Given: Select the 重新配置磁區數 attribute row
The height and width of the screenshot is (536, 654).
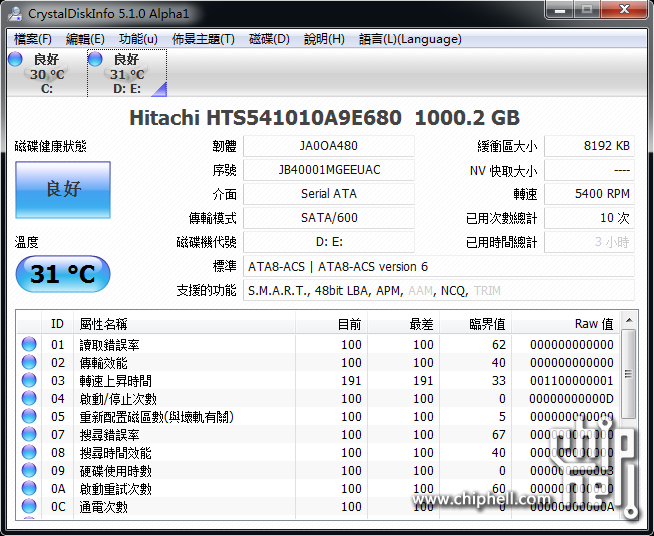Looking at the screenshot, I should 318,416.
